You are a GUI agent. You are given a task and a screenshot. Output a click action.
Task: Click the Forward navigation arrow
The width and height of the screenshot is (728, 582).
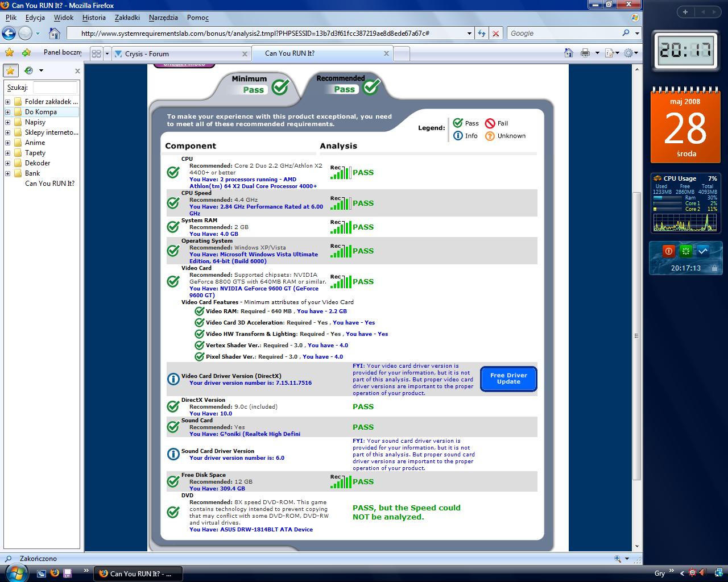(25, 33)
